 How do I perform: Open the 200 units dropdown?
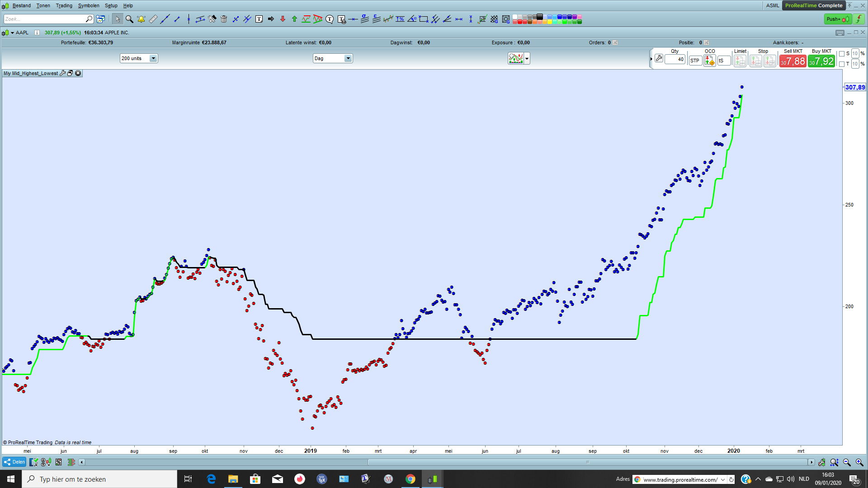tap(153, 58)
